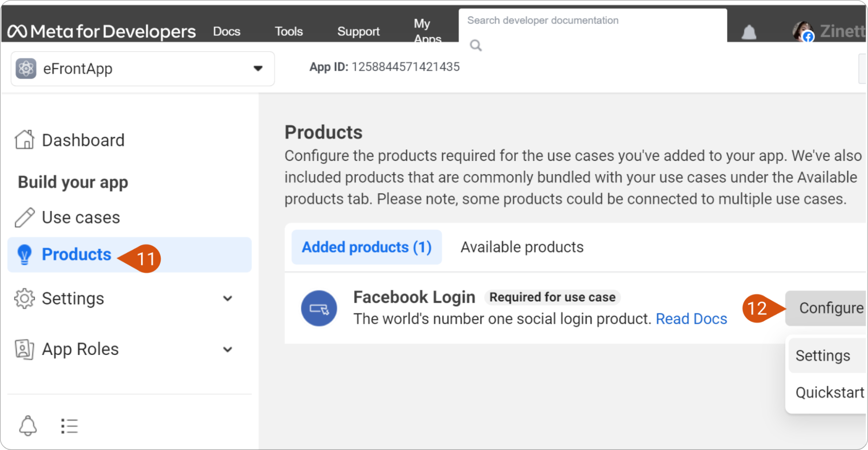This screenshot has width=868, height=450.
Task: Click the Meta for Developers logo
Action: 102,31
